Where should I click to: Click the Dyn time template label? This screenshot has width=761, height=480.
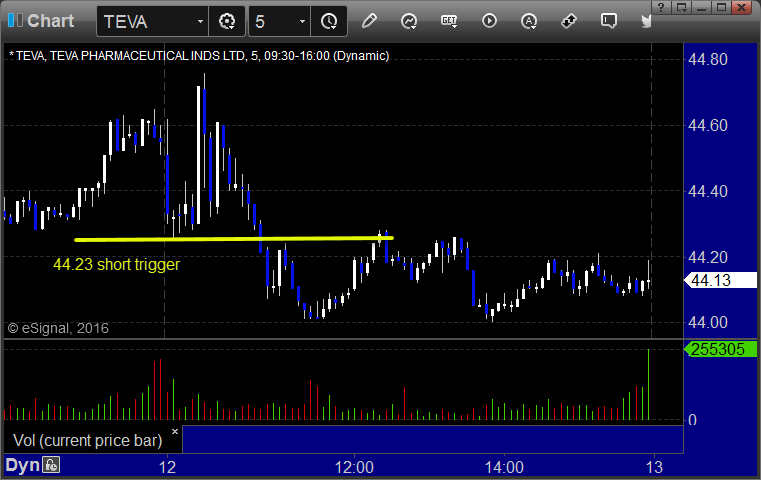22,465
